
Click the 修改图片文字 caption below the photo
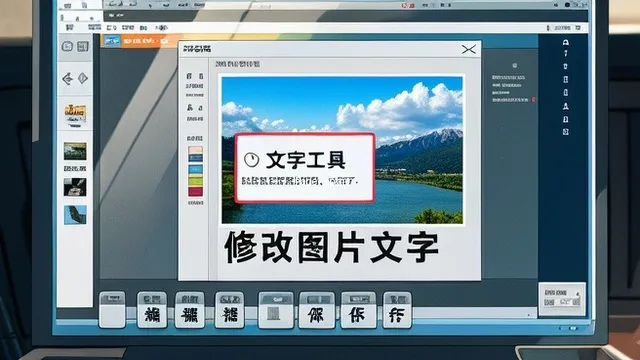[x=331, y=247]
